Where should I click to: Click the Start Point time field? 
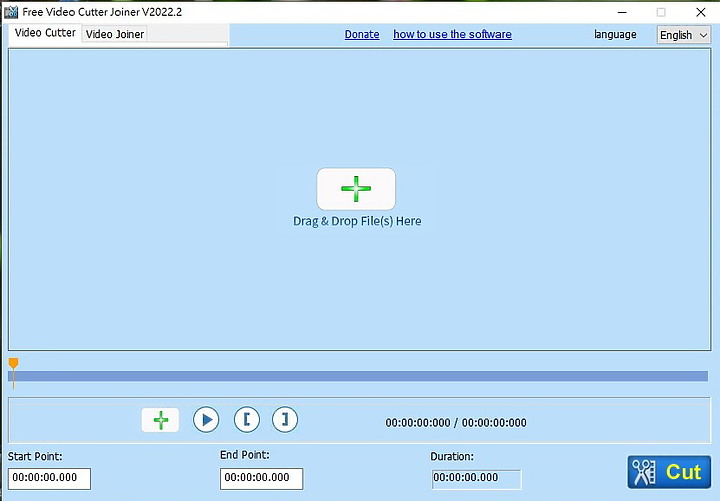49,478
